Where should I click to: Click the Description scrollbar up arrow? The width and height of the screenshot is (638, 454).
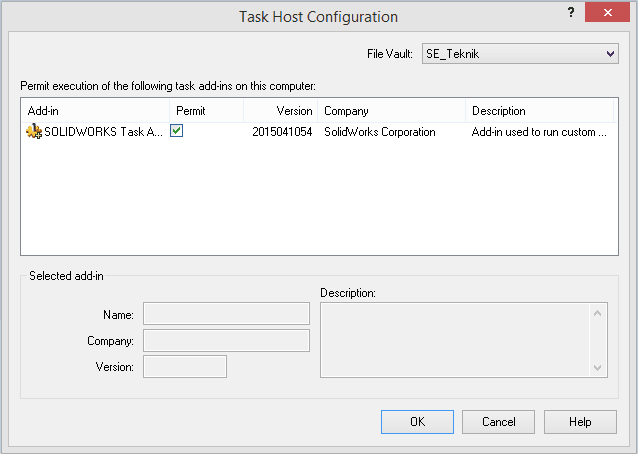pyautogui.click(x=599, y=312)
